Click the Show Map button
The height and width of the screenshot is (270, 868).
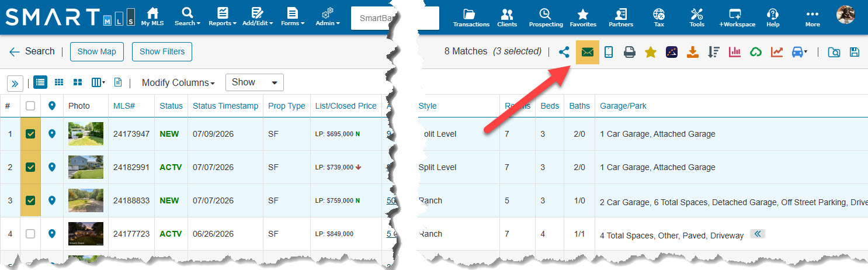click(97, 51)
